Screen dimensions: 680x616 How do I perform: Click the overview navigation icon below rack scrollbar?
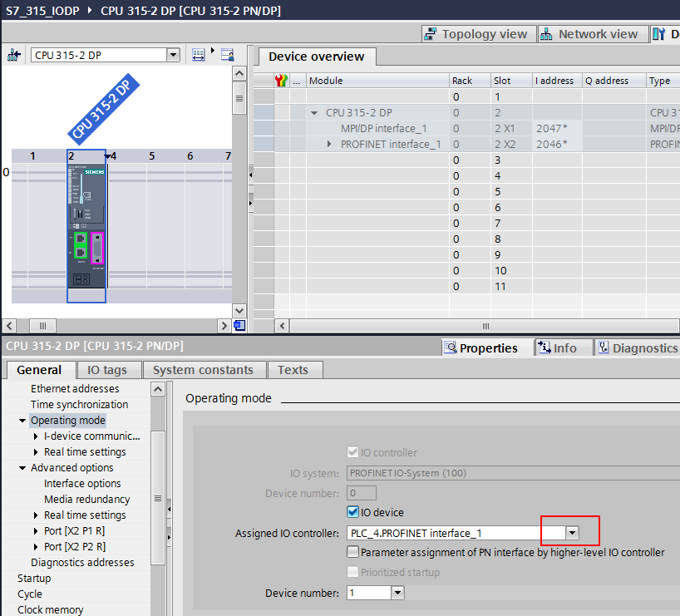click(x=239, y=325)
